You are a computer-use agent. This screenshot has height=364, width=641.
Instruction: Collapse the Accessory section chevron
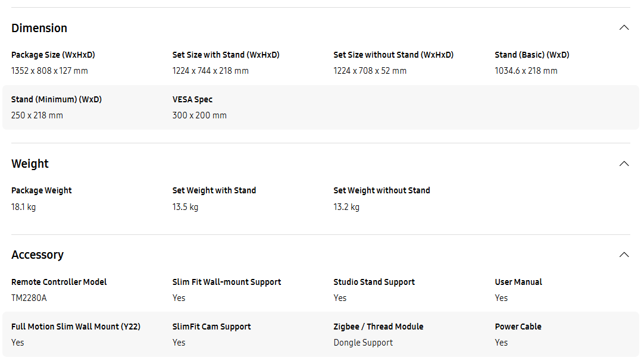624,255
